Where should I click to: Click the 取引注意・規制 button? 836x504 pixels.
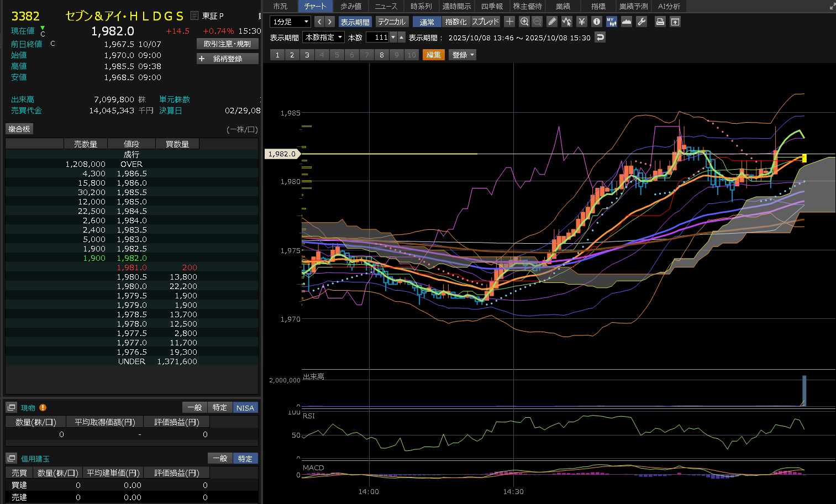tap(228, 44)
